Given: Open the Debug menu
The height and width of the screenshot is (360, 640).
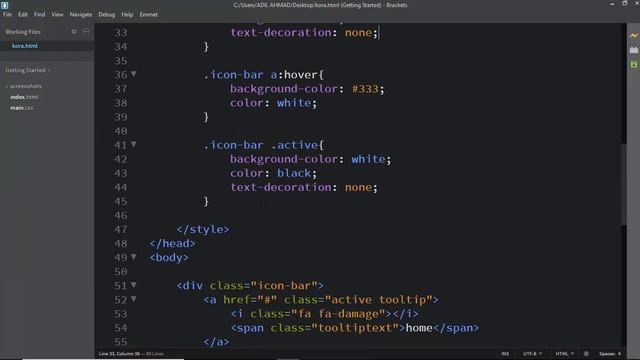Looking at the screenshot, I should coord(107,14).
